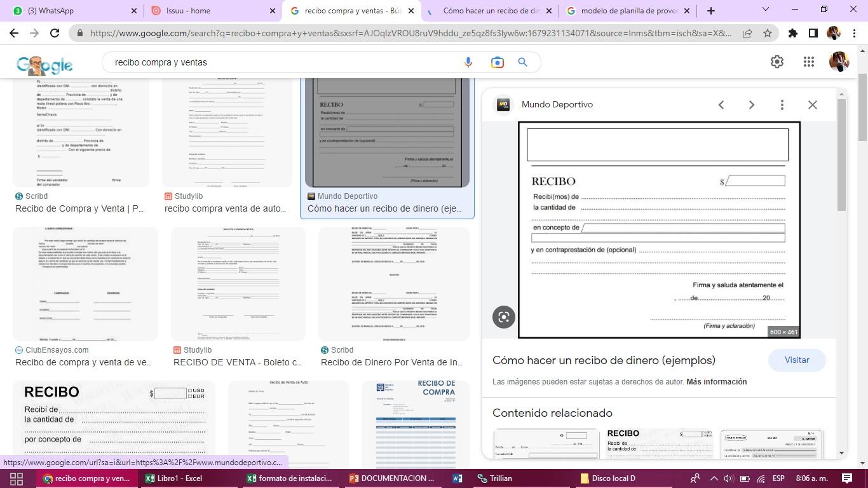Click large RECIBO preview image
Image resolution: width=868 pixels, height=488 pixels.
(659, 230)
